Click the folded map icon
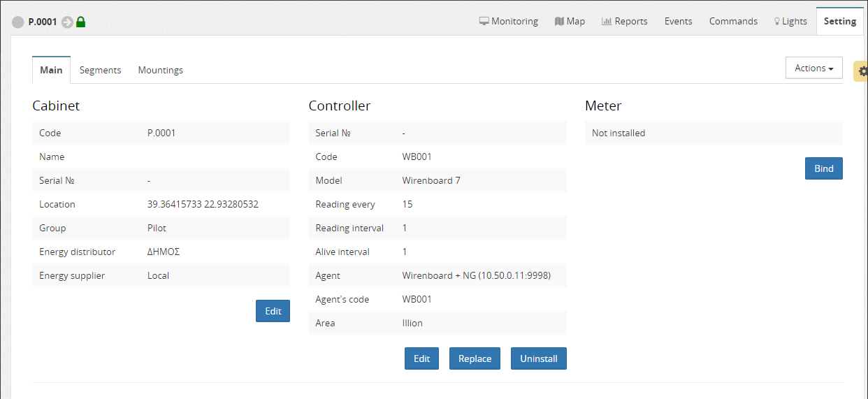 click(559, 21)
